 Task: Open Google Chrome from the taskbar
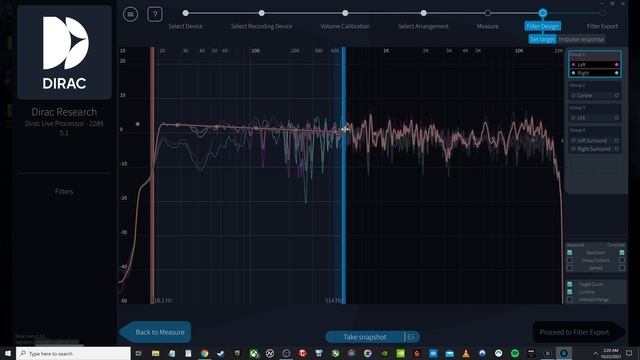tap(204, 353)
